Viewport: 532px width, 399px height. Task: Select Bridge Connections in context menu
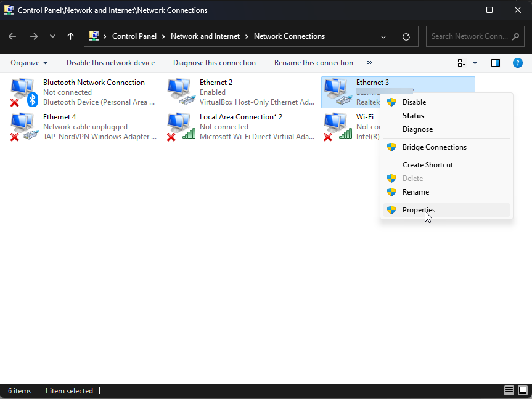[446, 147]
